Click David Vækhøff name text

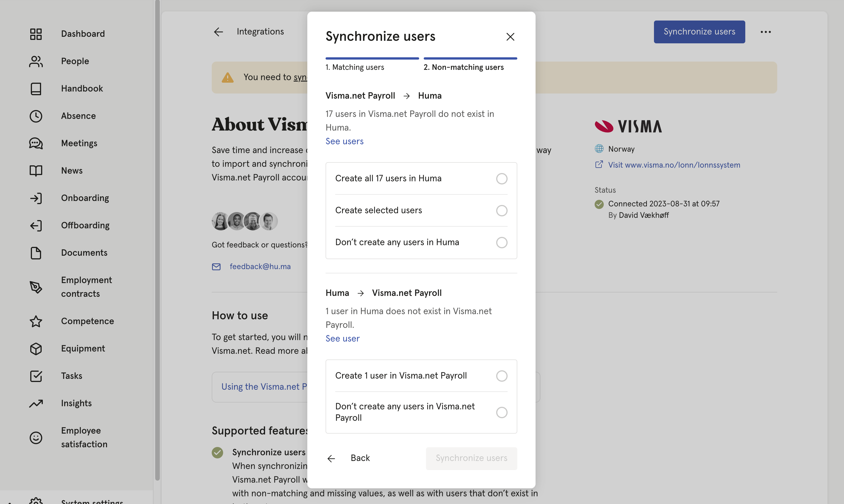[643, 215]
